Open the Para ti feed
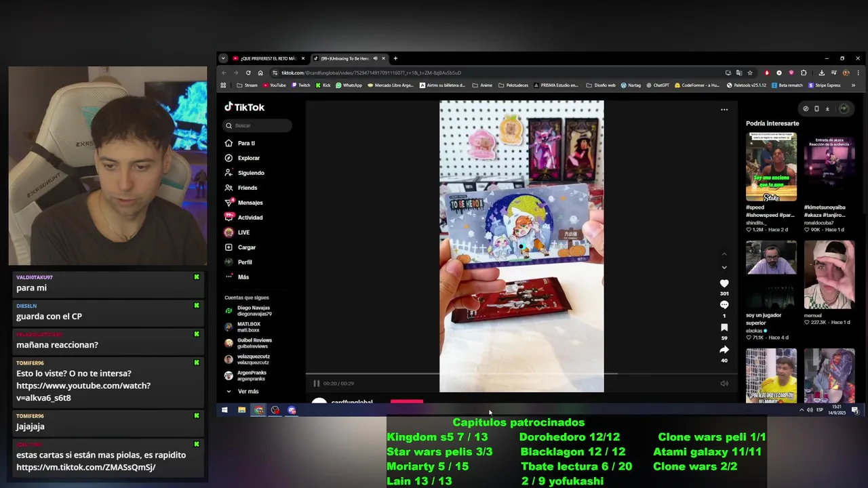The width and height of the screenshot is (868, 488). coord(240,143)
